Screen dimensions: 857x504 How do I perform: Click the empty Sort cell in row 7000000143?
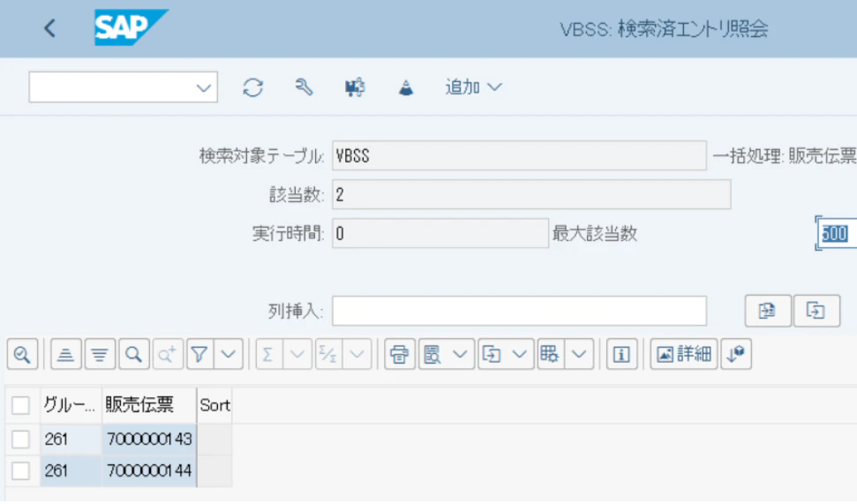(214, 439)
